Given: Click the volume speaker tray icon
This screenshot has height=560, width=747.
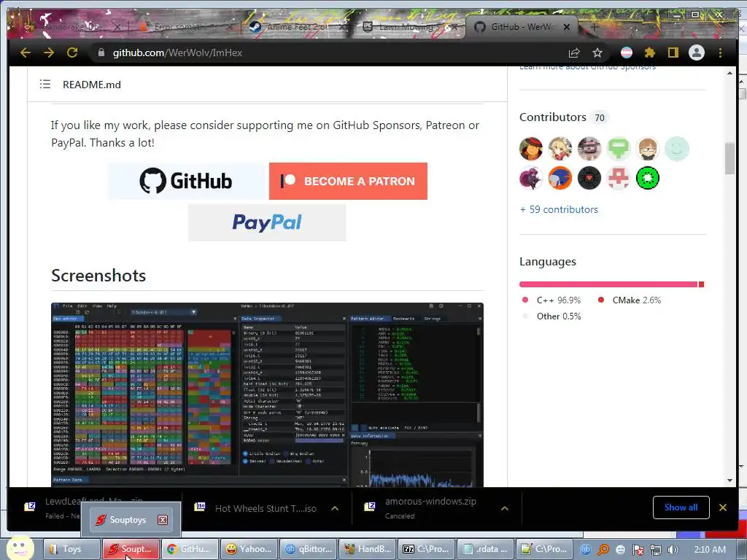Looking at the screenshot, I should [x=673, y=550].
